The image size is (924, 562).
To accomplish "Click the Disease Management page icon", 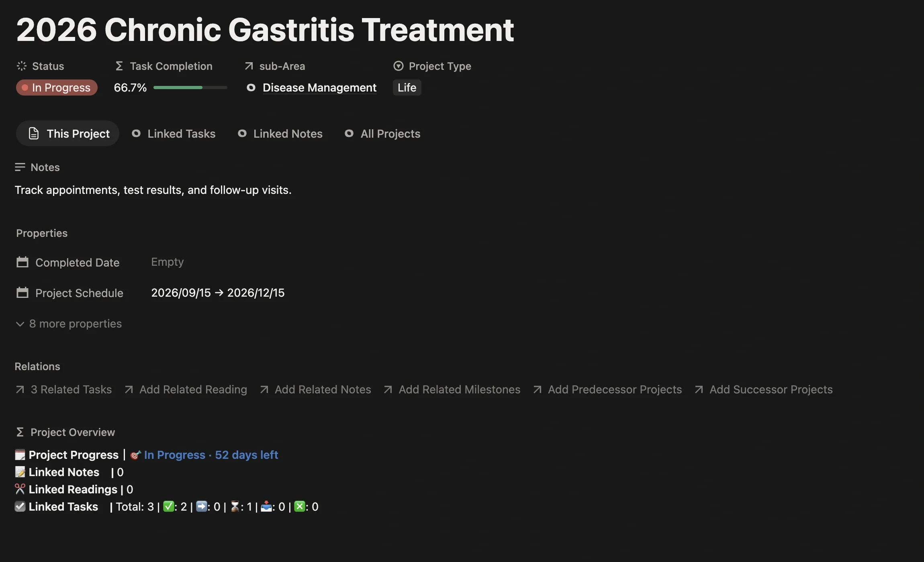I will pos(251,88).
